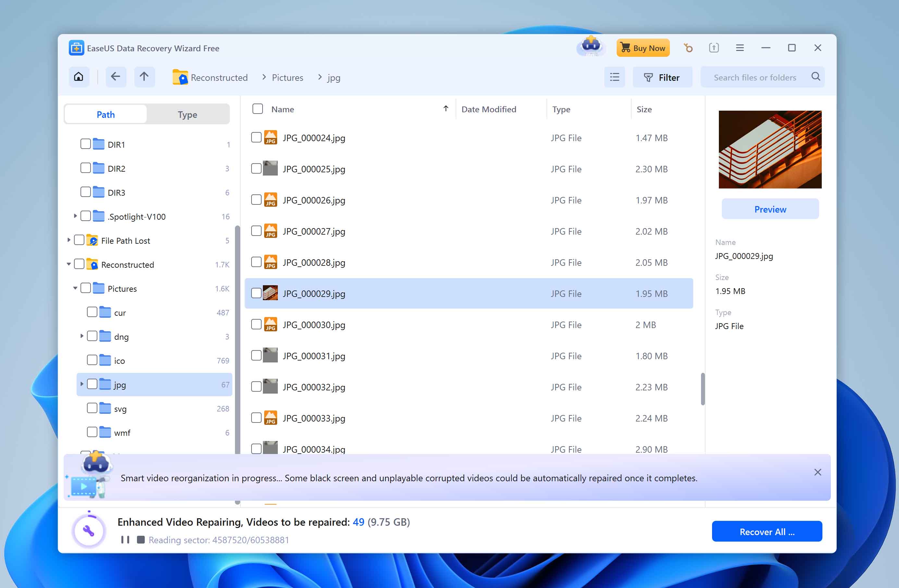
Task: Expand the jpg folder in tree
Action: 81,384
